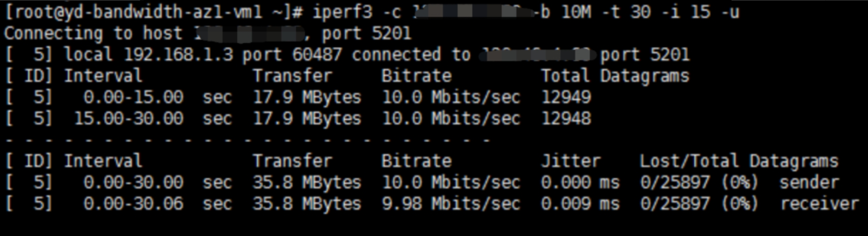Click the first Interval column header
Viewport: 868px width, 236px height.
pos(103,76)
